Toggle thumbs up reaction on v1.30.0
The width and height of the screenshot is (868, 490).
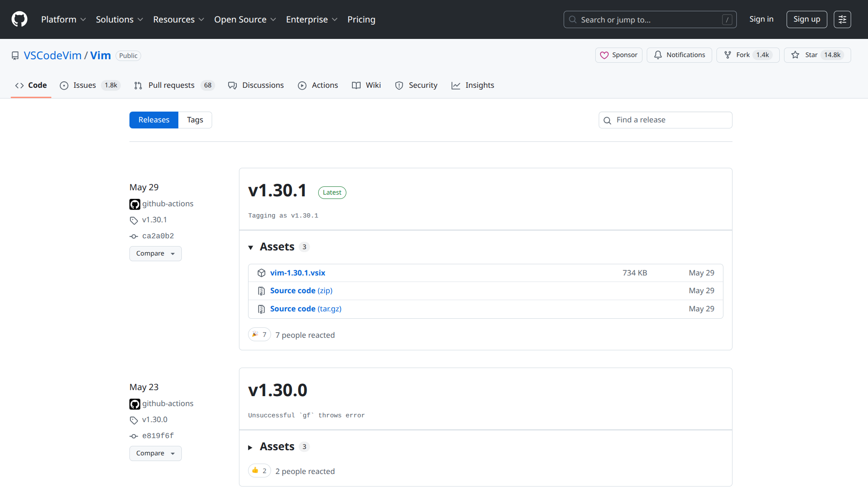259,471
